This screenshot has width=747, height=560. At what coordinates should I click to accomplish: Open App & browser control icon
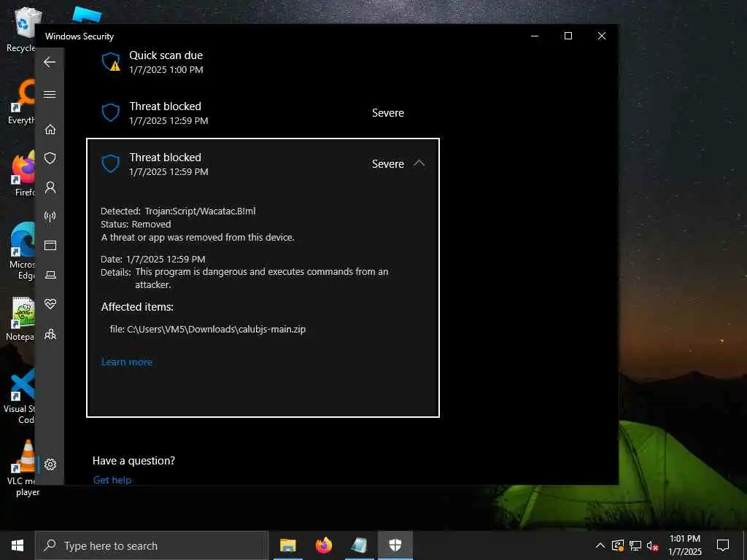(x=50, y=245)
